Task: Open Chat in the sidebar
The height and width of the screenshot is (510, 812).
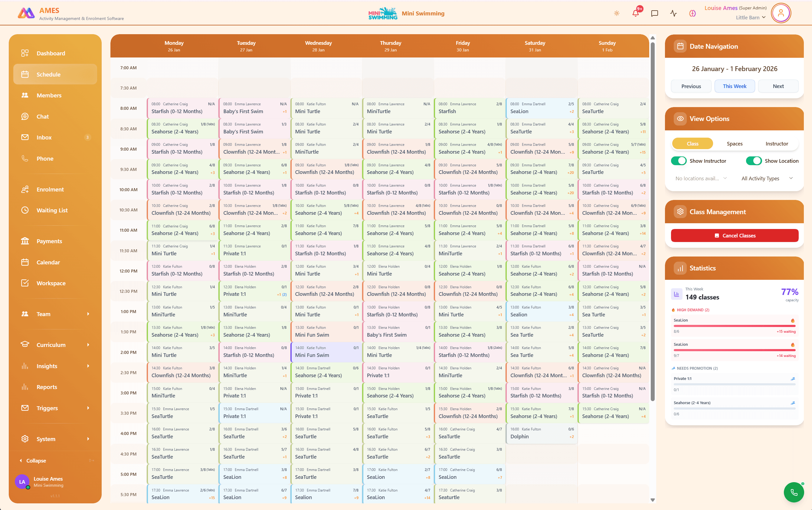Action: tap(55, 116)
